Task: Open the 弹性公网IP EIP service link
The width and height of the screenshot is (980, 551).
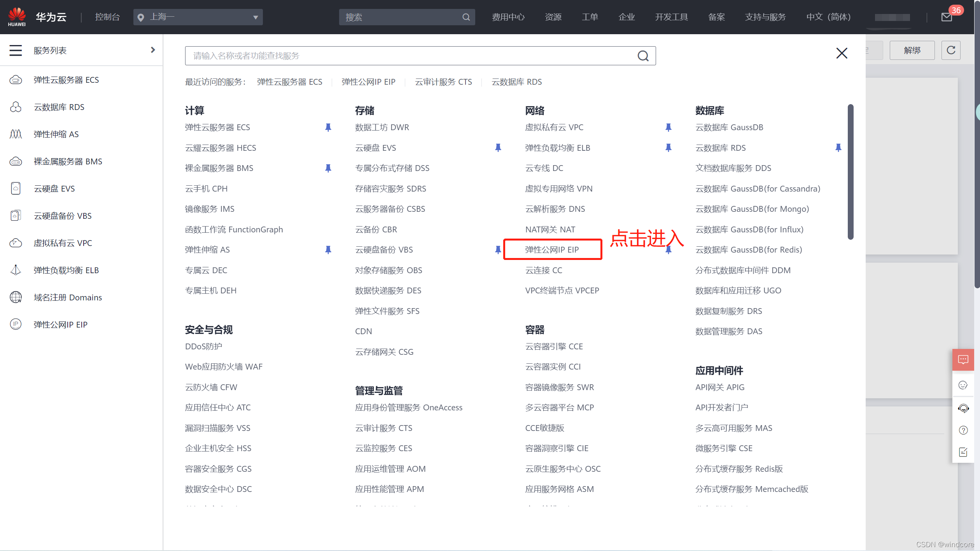Action: (551, 249)
